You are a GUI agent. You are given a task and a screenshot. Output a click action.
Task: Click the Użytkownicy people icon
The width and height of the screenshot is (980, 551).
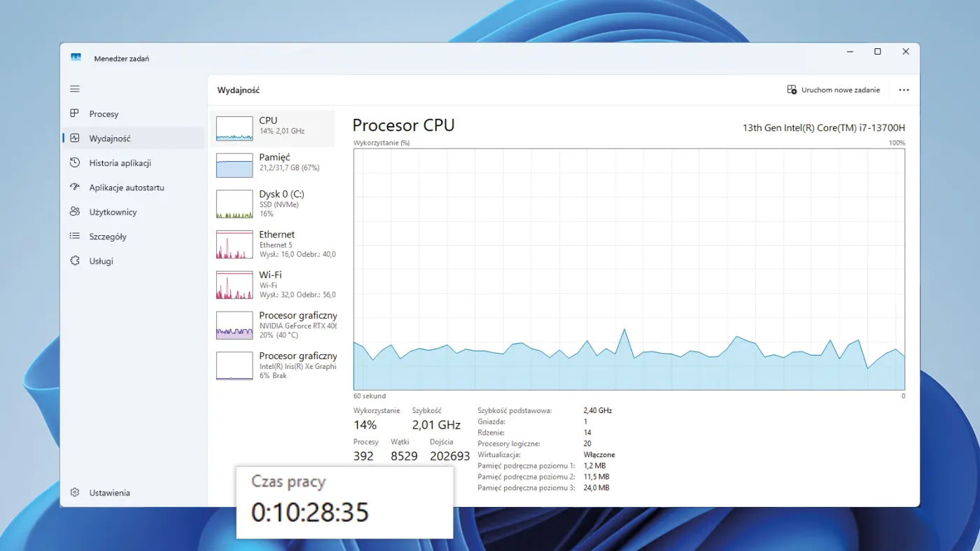click(x=75, y=211)
